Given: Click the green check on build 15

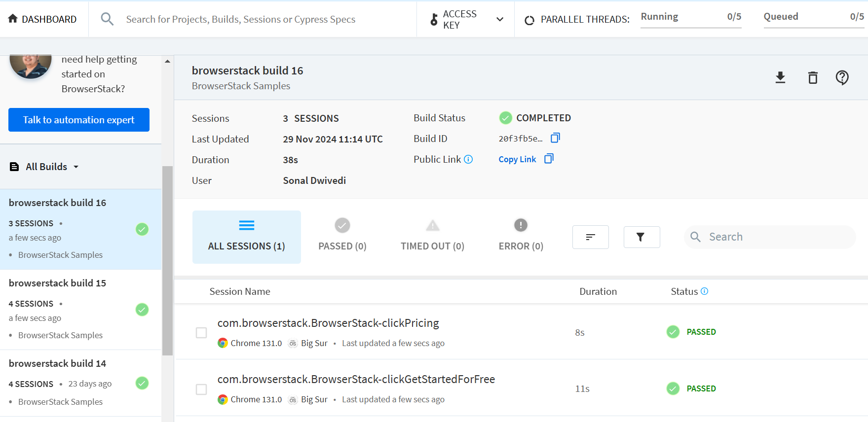Looking at the screenshot, I should (x=142, y=310).
